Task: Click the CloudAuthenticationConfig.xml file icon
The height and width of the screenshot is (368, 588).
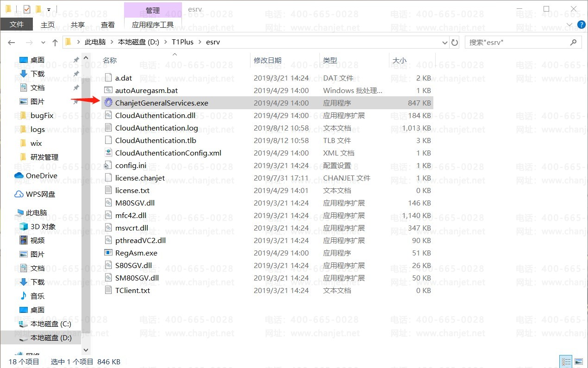Action: 108,153
